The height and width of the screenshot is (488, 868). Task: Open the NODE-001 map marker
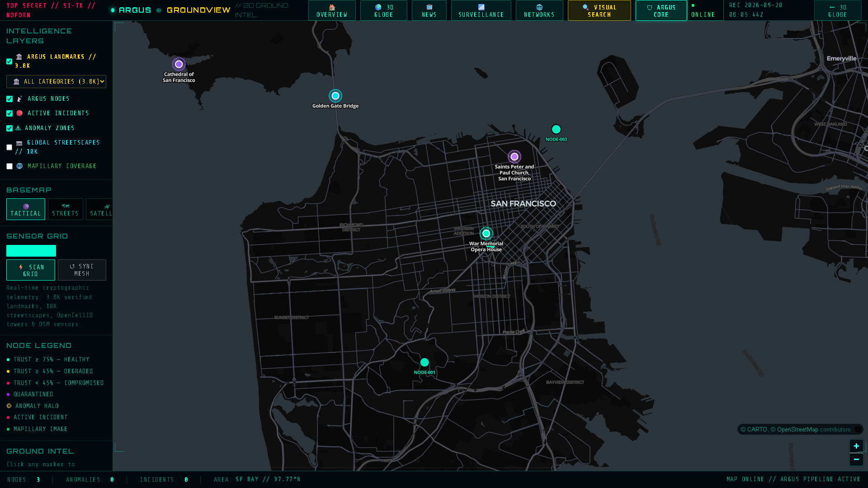click(424, 362)
